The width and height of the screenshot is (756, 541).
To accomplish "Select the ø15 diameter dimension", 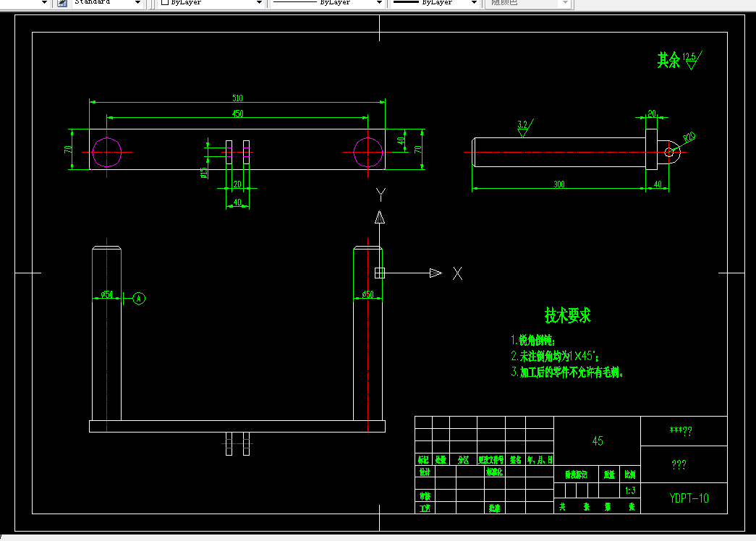I will 204,173.
